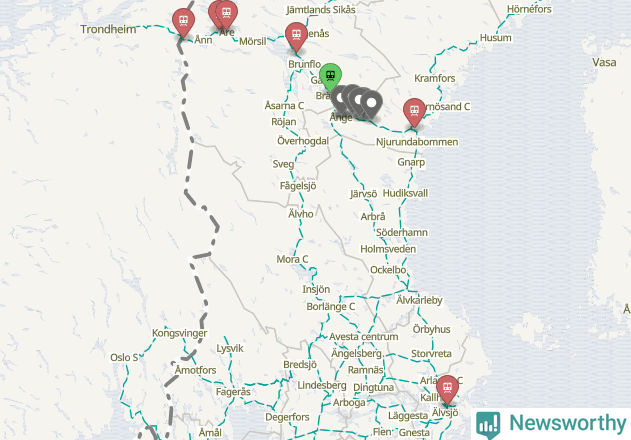Open the red train marker above Brunflo
This screenshot has width=631, height=440.
point(297,36)
